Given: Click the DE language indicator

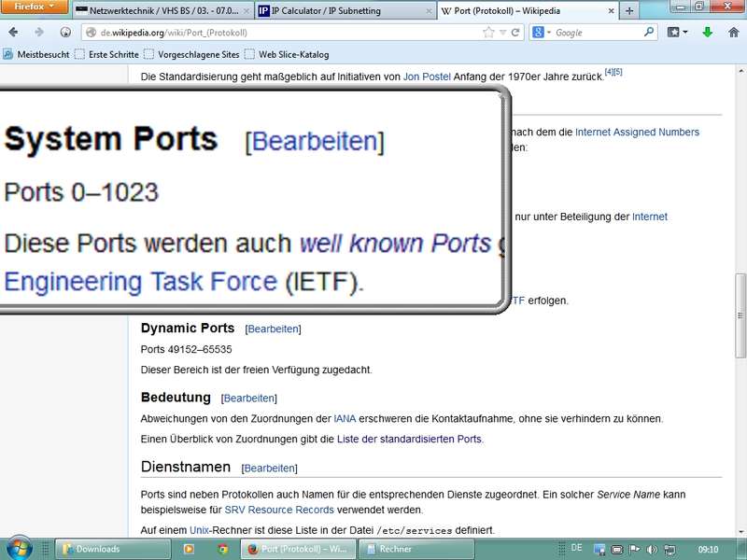Looking at the screenshot, I should tap(576, 548).
